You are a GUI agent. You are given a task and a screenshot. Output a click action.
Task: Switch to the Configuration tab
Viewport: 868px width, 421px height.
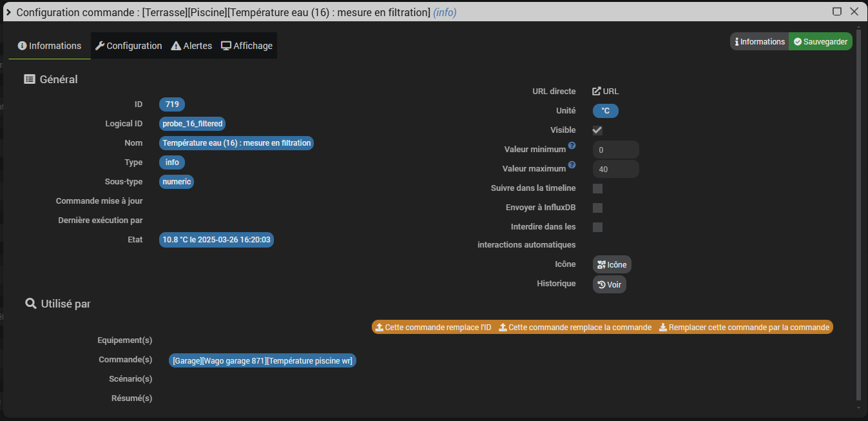128,46
